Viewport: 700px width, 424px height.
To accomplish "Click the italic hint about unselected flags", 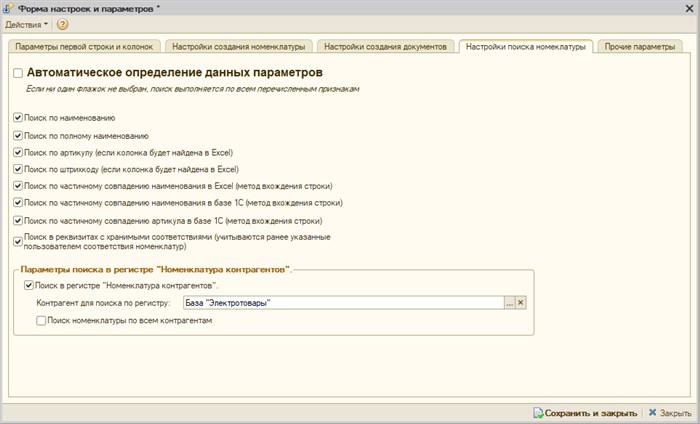I will [192, 89].
